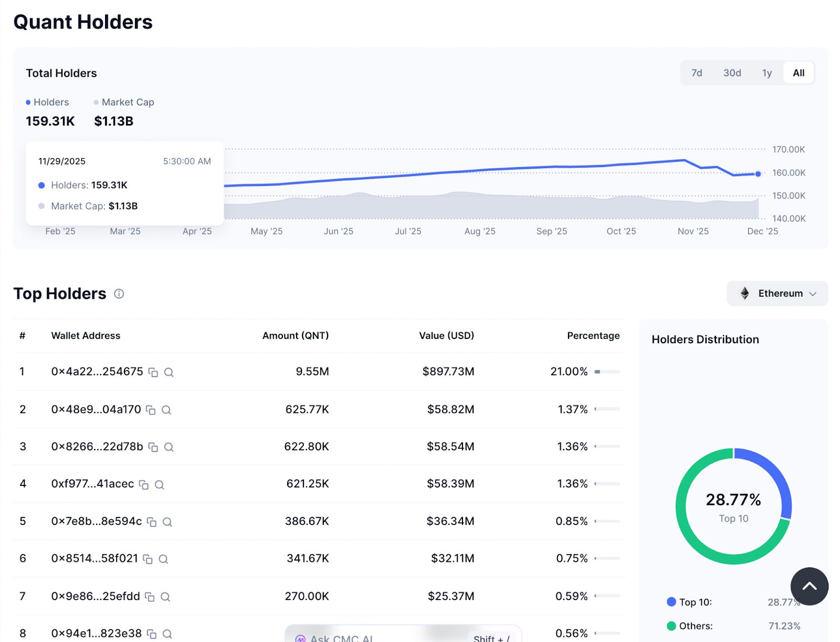Image resolution: width=840 pixels, height=642 pixels.
Task: Toggle Market Cap series in chart legend
Action: point(124,102)
